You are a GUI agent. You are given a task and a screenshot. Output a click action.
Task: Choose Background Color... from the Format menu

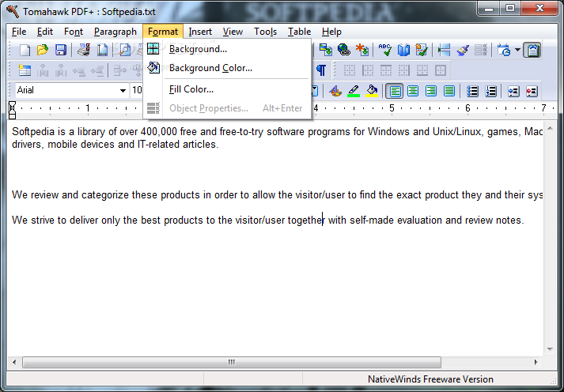click(227, 68)
